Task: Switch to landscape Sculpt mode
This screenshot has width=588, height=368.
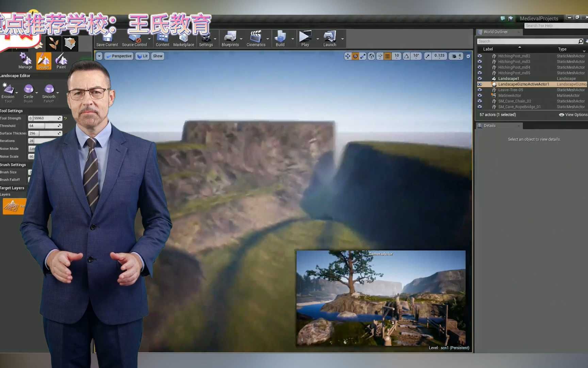Action: coord(44,61)
